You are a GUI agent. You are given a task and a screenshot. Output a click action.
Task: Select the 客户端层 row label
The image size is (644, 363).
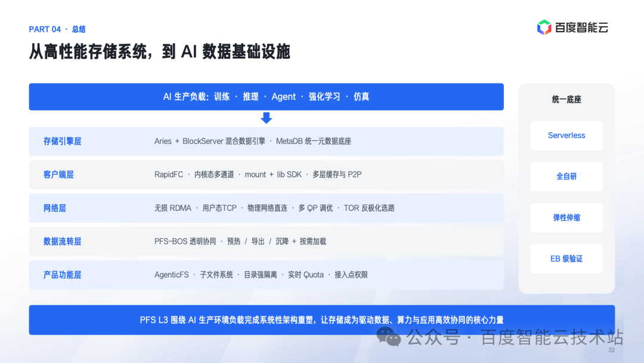[58, 174]
